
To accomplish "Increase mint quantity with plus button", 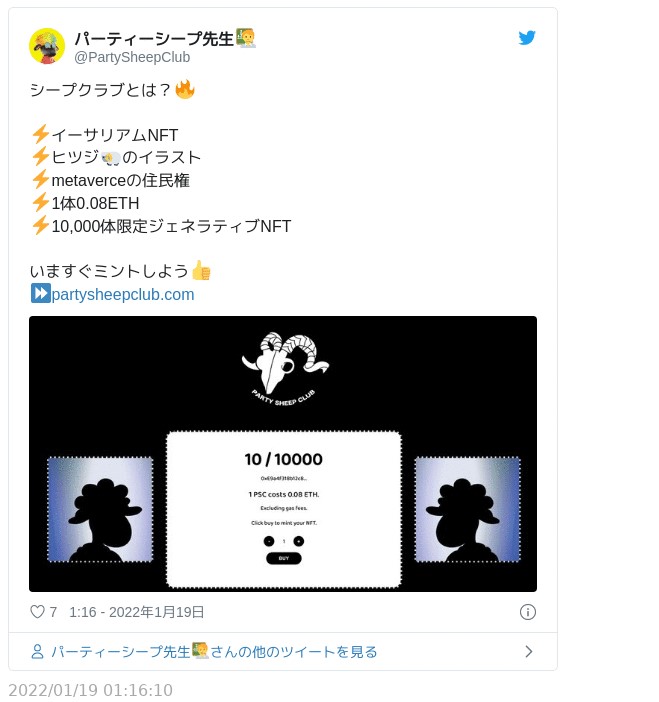I will pos(299,541).
